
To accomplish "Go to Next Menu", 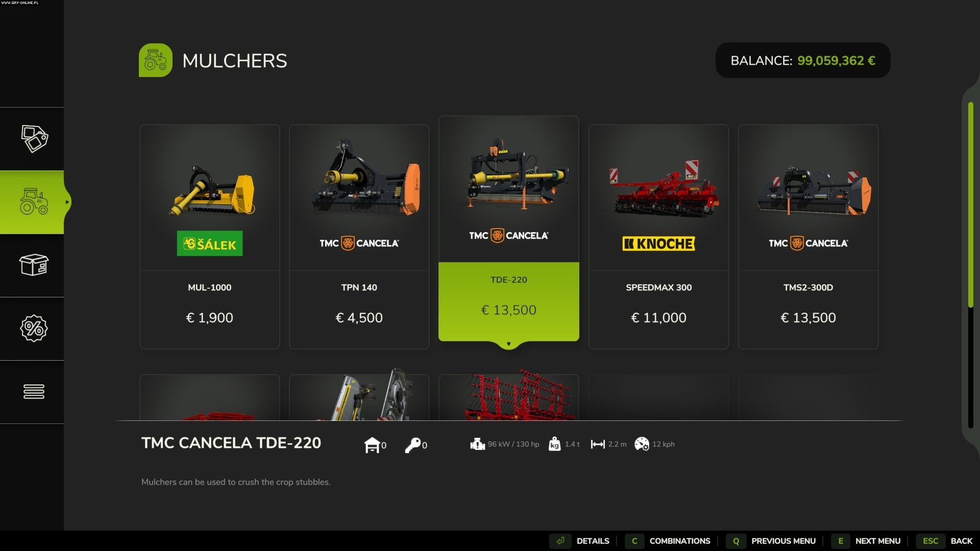I will click(x=866, y=541).
